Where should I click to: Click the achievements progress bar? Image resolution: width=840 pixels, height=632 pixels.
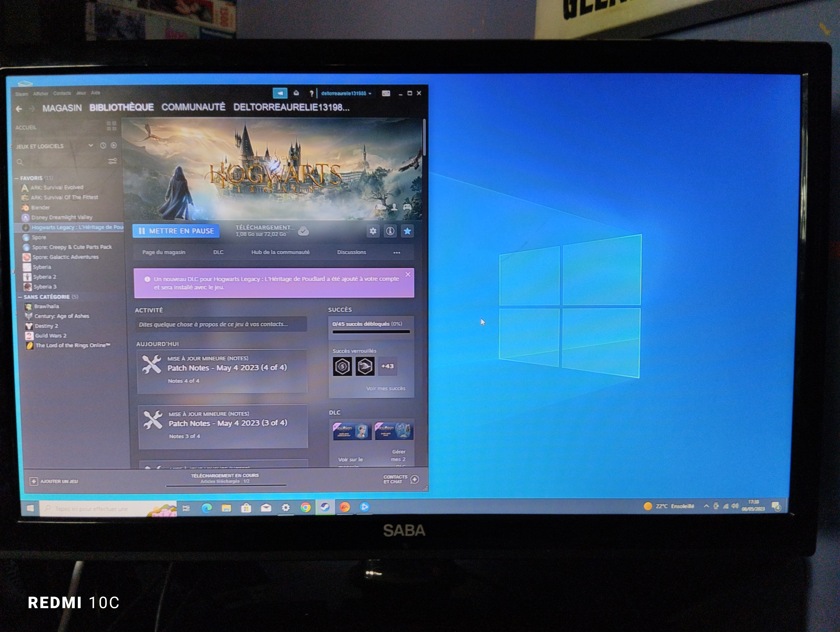[371, 332]
